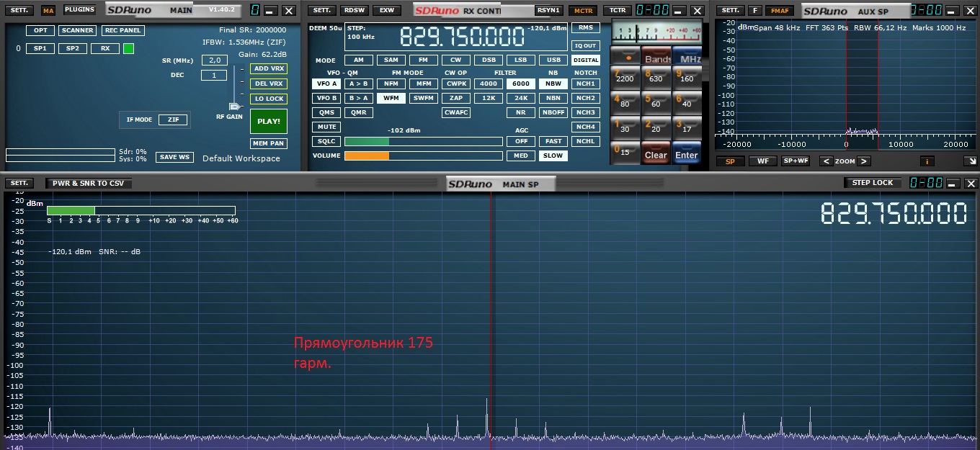Click the green PLAY! button
This screenshot has height=450, width=980.
269,121
